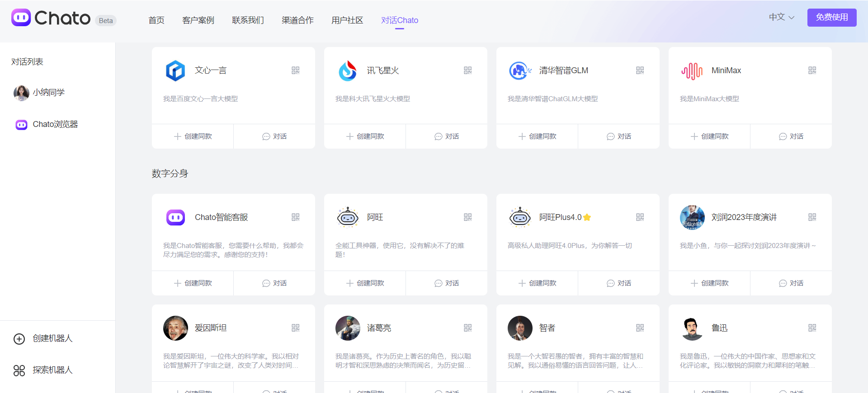Click the 清华智谱GLM elephant logo icon
The image size is (868, 393).
[520, 71]
